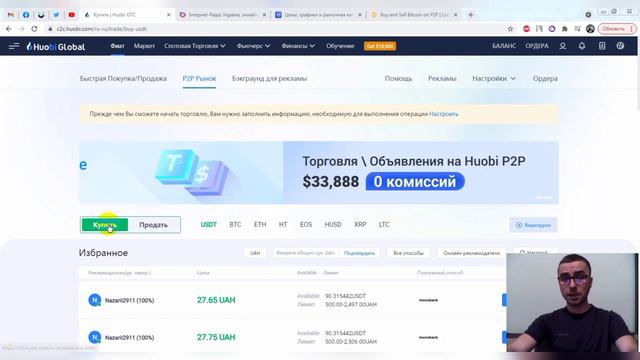The width and height of the screenshot is (640, 360).
Task: Click the Обновить browser update button
Action: pos(617,29)
